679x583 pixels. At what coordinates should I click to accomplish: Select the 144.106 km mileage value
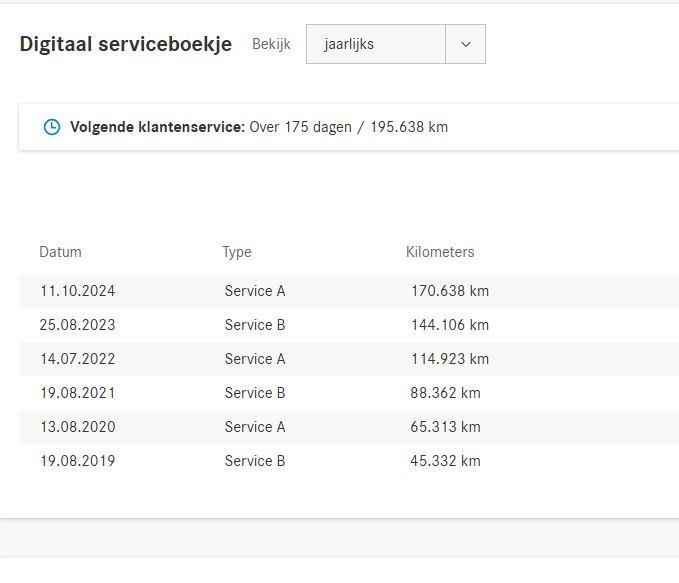(x=450, y=325)
